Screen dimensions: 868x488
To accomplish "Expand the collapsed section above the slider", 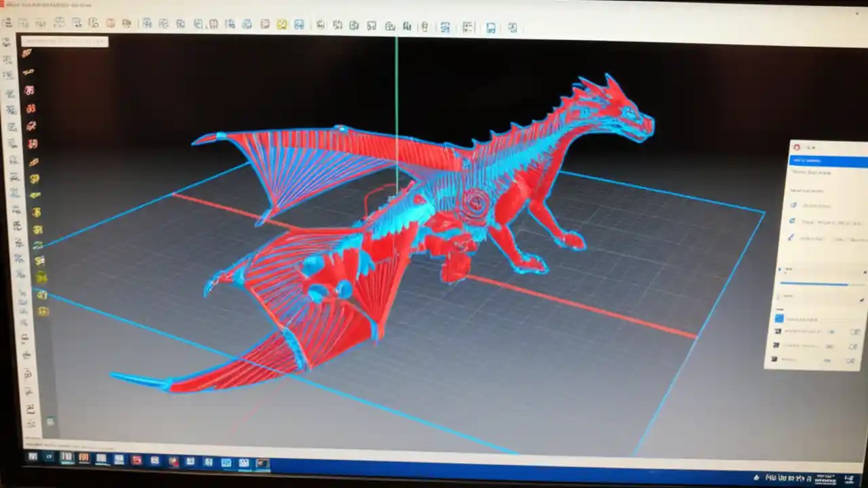I will click(814, 269).
